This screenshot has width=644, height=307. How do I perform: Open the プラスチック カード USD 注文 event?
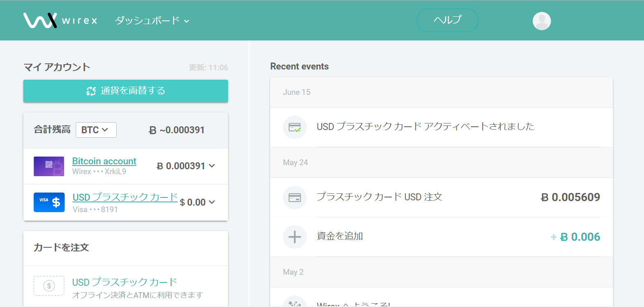pyautogui.click(x=379, y=197)
